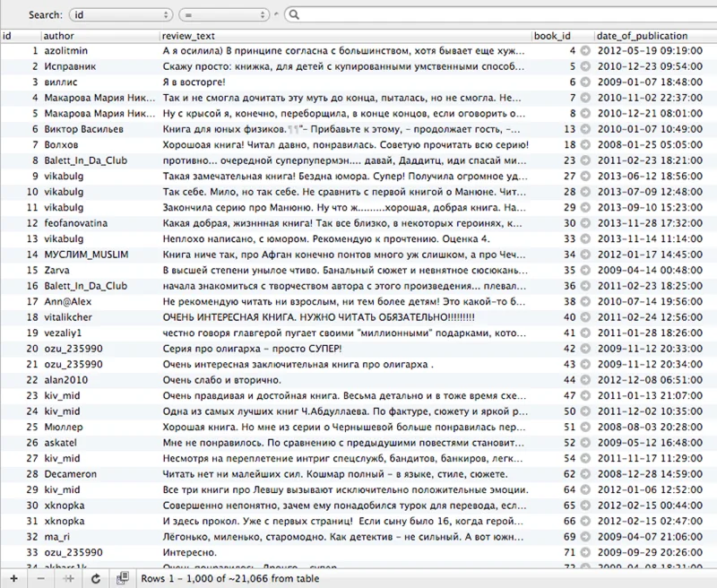Click the add row plus button
Image resolution: width=717 pixels, height=588 pixels.
point(13,578)
